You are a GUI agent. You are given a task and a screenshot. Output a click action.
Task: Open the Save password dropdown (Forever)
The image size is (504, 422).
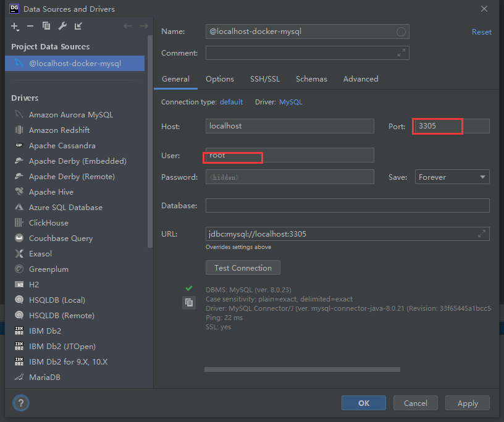452,177
